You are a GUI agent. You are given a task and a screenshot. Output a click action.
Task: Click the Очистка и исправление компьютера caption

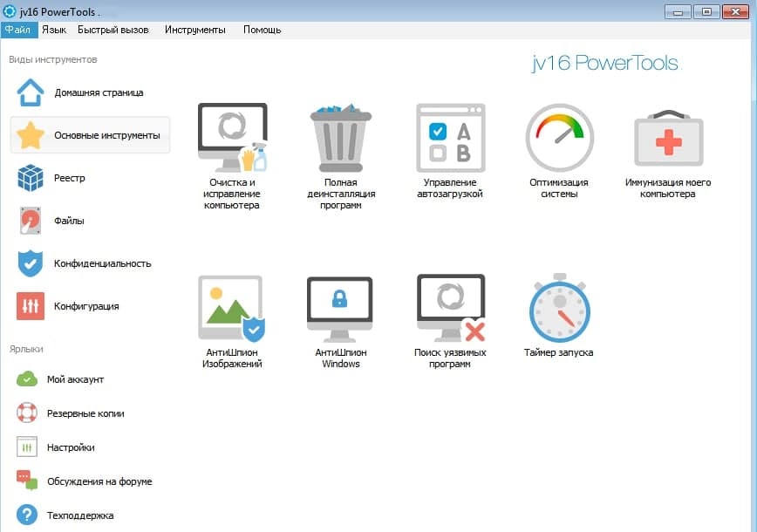pyautogui.click(x=232, y=194)
